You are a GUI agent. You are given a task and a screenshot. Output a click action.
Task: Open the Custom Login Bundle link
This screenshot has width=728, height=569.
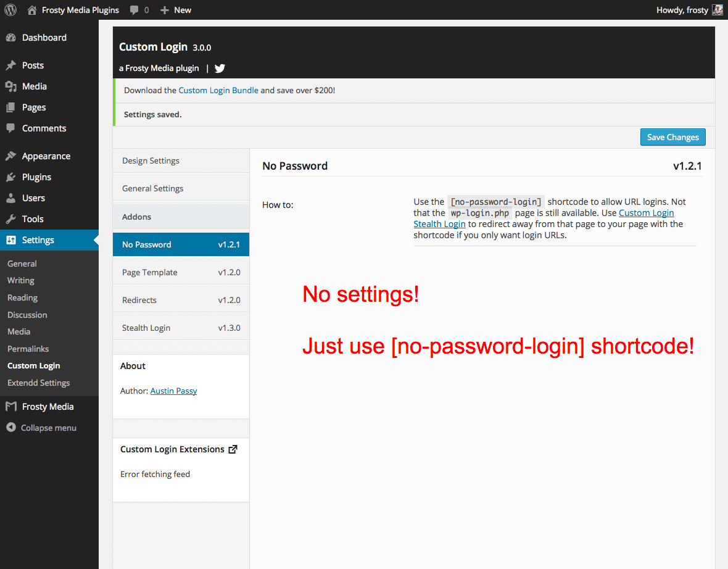pyautogui.click(x=218, y=90)
